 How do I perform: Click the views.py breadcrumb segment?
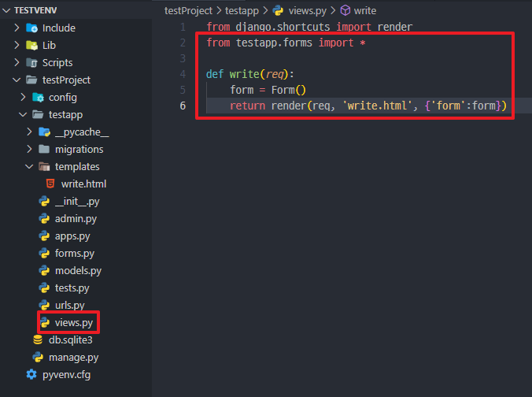pos(308,10)
